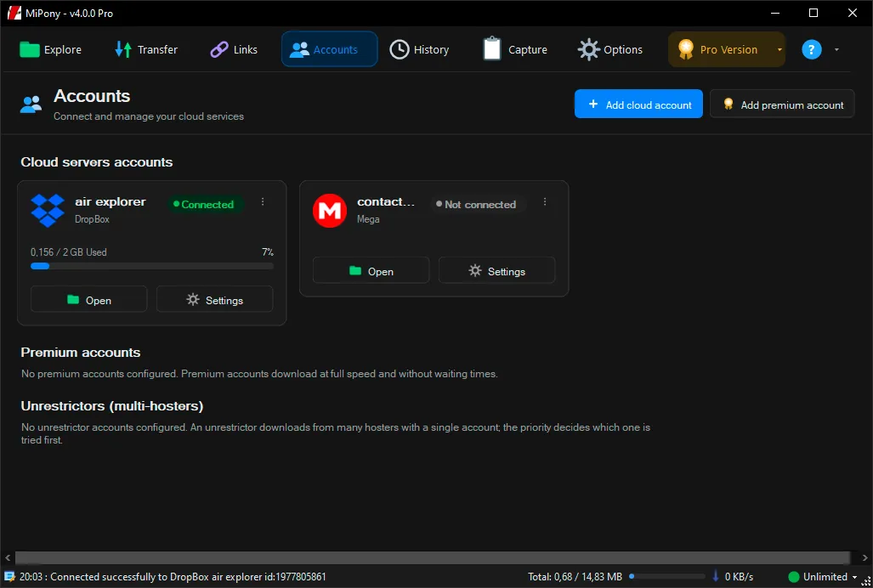Click the DropBox storage usage bar

click(x=152, y=267)
